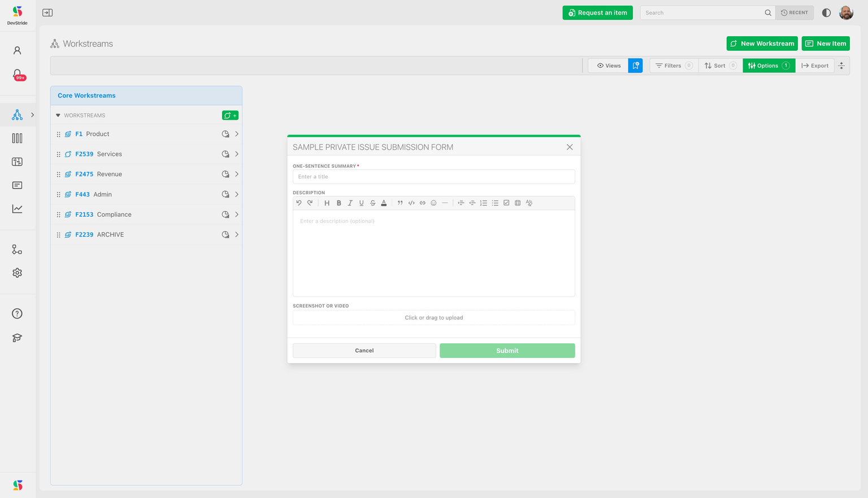This screenshot has height=498, width=868.
Task: Open the emoji picker in editor toolbar
Action: [x=434, y=203]
